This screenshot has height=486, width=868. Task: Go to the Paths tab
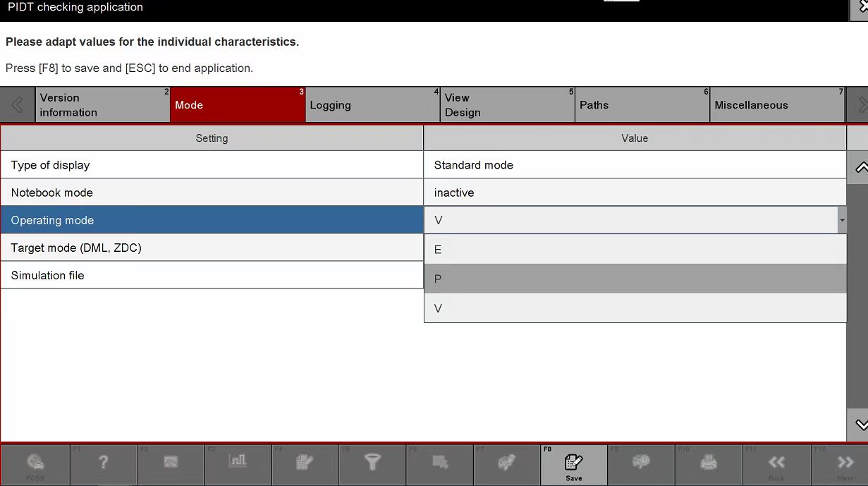point(642,105)
